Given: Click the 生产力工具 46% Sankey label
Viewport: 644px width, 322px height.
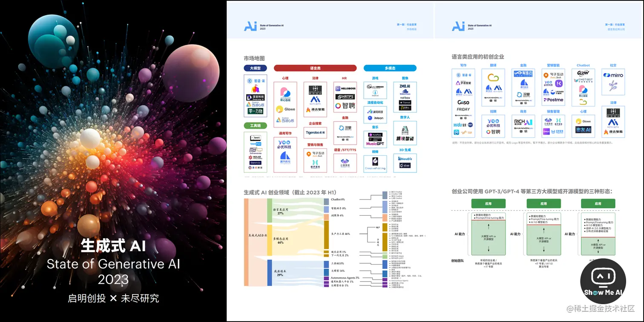Looking at the screenshot, I should pos(340,234).
